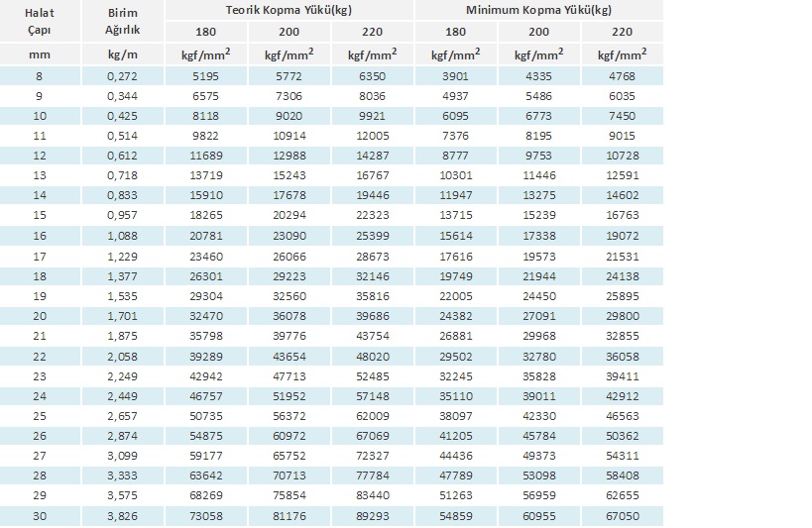Click the weight value 1,088
Viewport: 812px width, 528px height.
coord(123,236)
